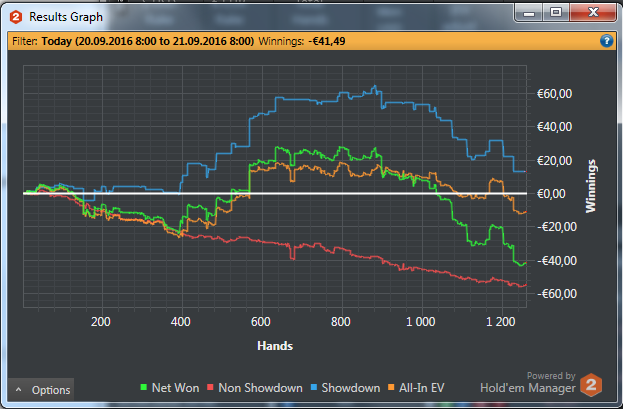Click the €20,00 axis label
623x409 pixels.
(554, 161)
